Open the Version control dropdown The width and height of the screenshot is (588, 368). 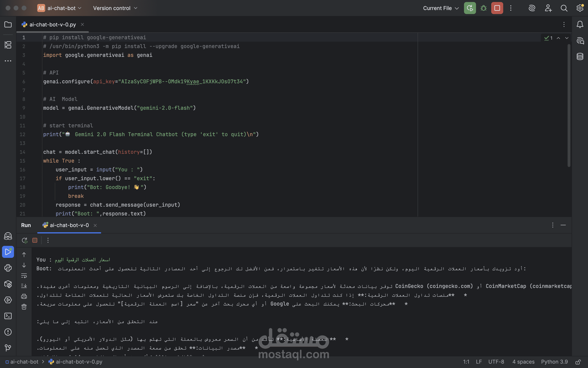pyautogui.click(x=115, y=8)
